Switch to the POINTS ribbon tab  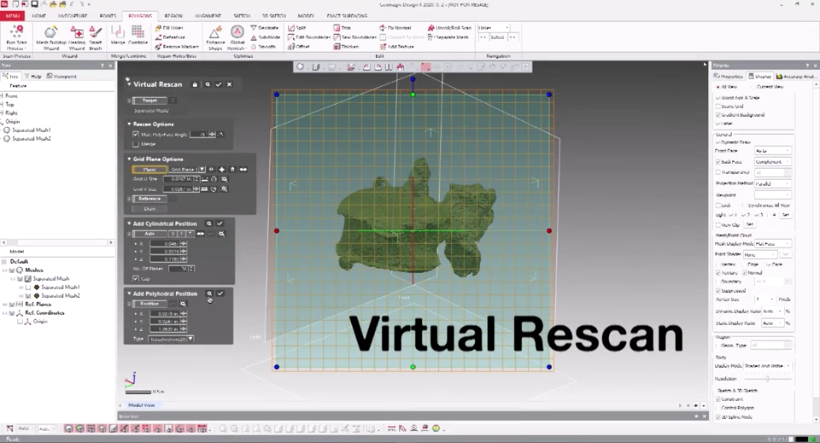pyautogui.click(x=108, y=16)
